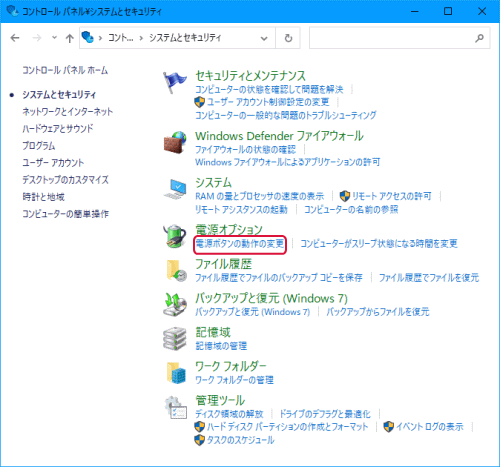Image resolution: width=500 pixels, height=467 pixels.
Task: Open コントロール パネル ホーム in sidebar
Action: tap(65, 70)
